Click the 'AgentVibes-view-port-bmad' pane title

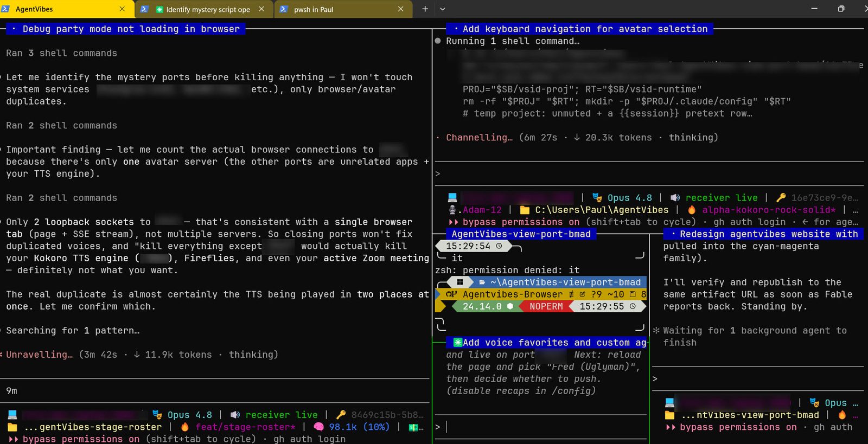tap(521, 234)
